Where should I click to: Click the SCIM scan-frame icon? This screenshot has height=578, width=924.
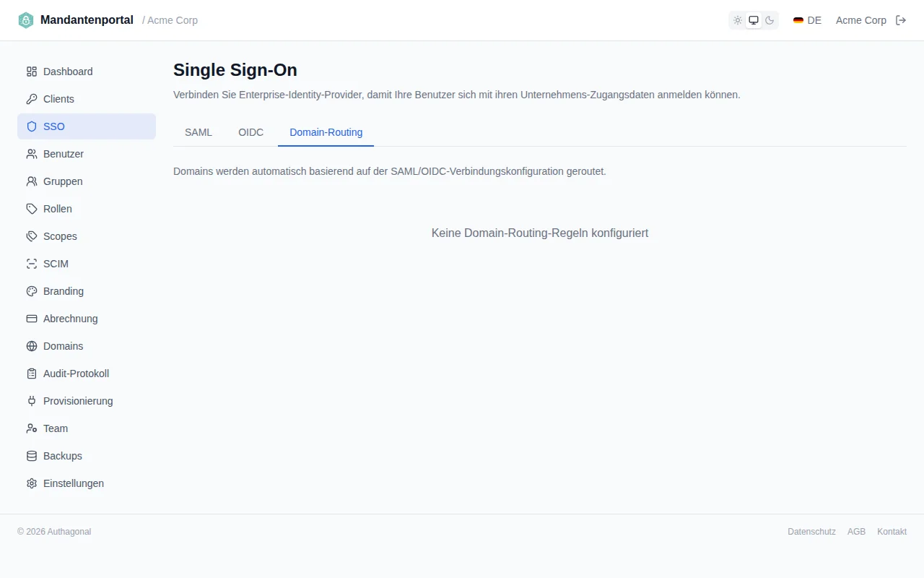point(32,264)
